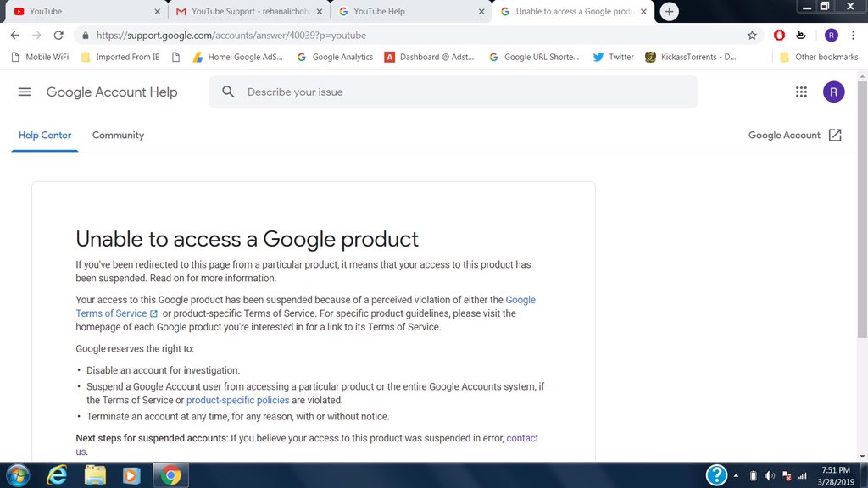The height and width of the screenshot is (488, 868).
Task: Open hamburger main menu of Help page
Action: 25,91
